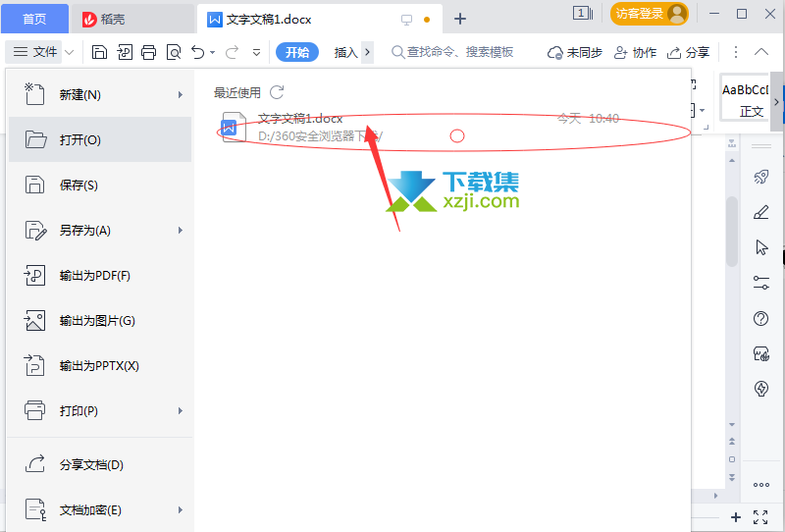The height and width of the screenshot is (532, 785).
Task: Select 打印(P) in the file menu
Action: point(100,410)
